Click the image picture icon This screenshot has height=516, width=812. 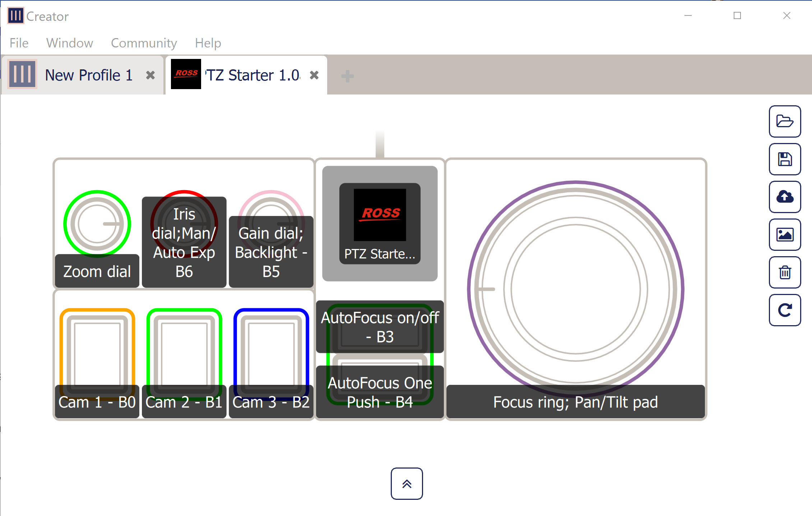[784, 235]
